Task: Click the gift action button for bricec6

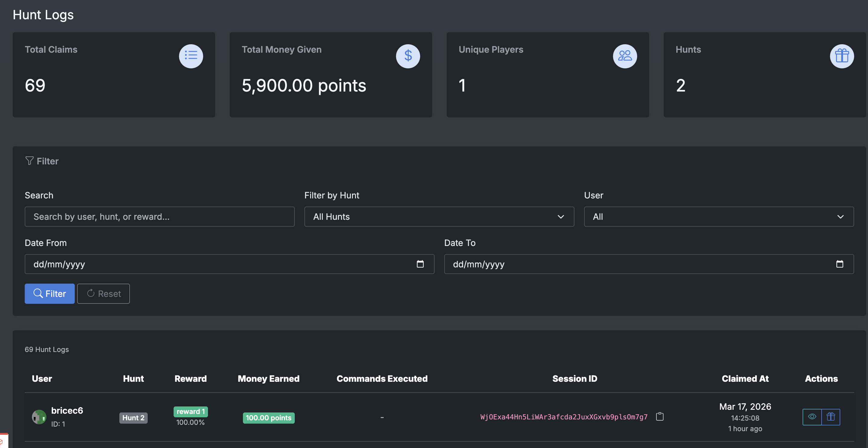Action: click(831, 417)
